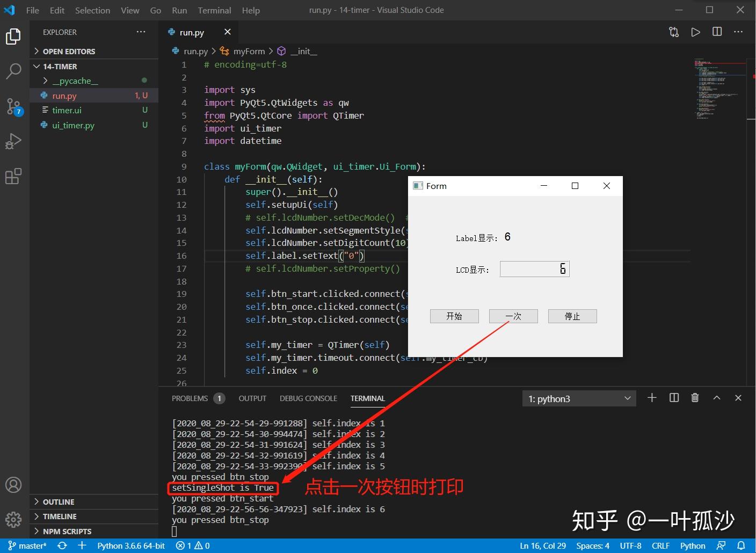The height and width of the screenshot is (553, 756).
Task: Open Source Control view with 7 changes
Action: (13, 106)
